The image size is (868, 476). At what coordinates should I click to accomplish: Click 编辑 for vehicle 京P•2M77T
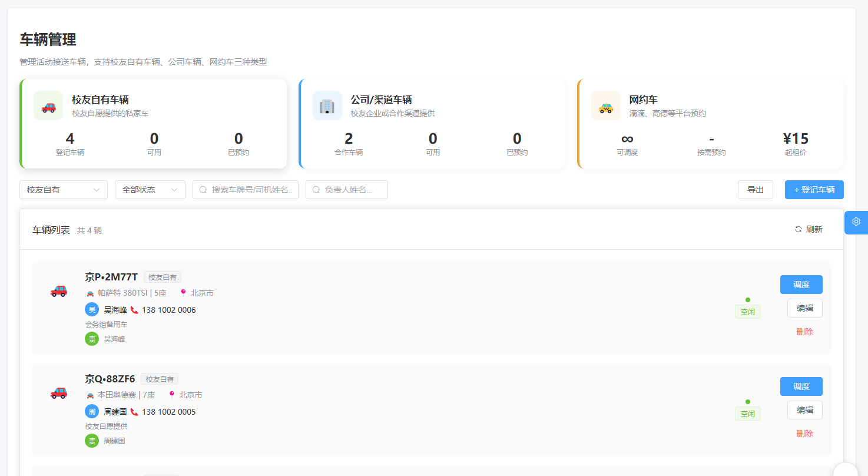(x=805, y=308)
